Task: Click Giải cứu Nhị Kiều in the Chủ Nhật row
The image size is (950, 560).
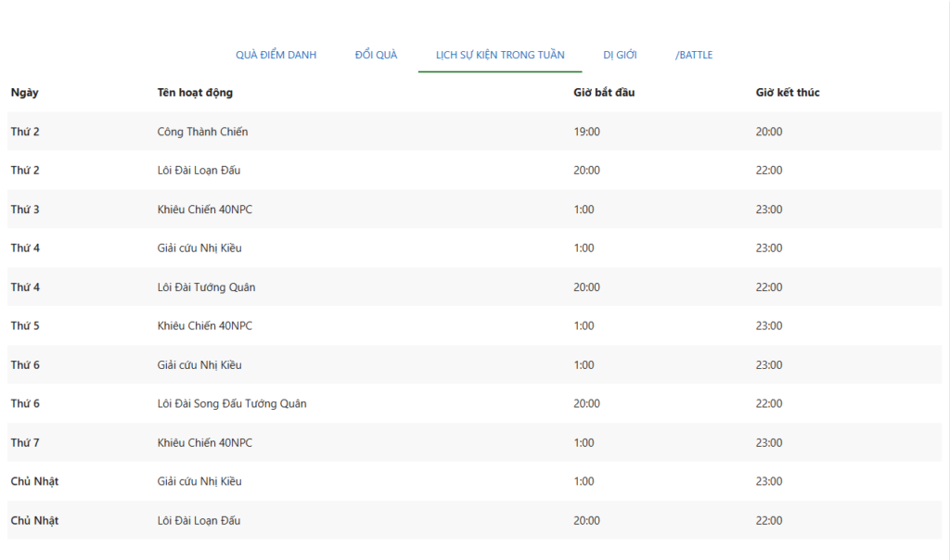Action: coord(199,482)
